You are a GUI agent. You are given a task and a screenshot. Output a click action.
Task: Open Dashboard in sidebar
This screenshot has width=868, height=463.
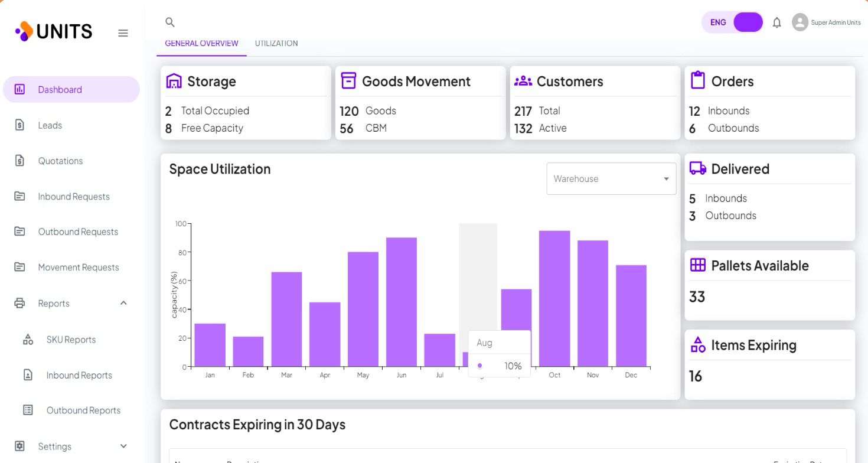tap(71, 89)
